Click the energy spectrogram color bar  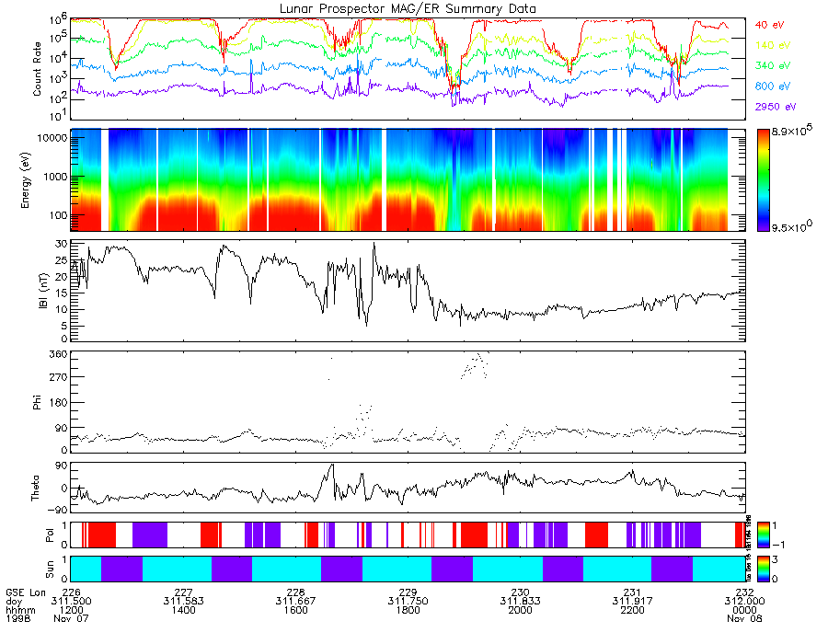[763, 180]
